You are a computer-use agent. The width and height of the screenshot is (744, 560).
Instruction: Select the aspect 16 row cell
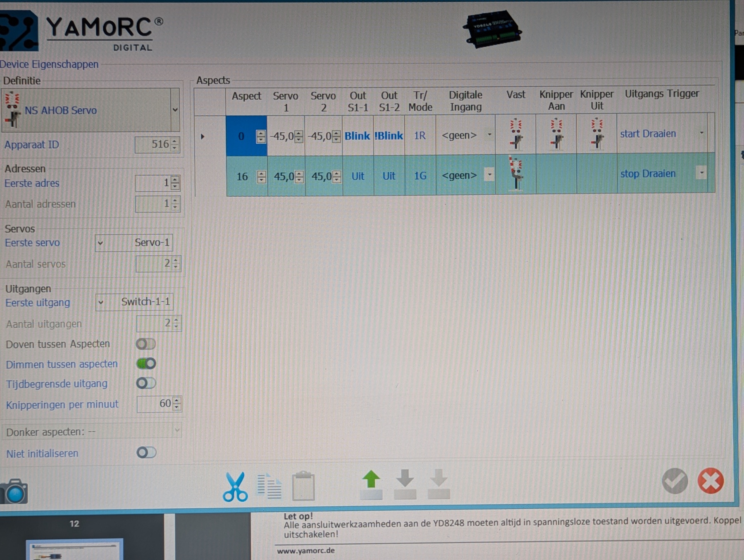point(242,176)
